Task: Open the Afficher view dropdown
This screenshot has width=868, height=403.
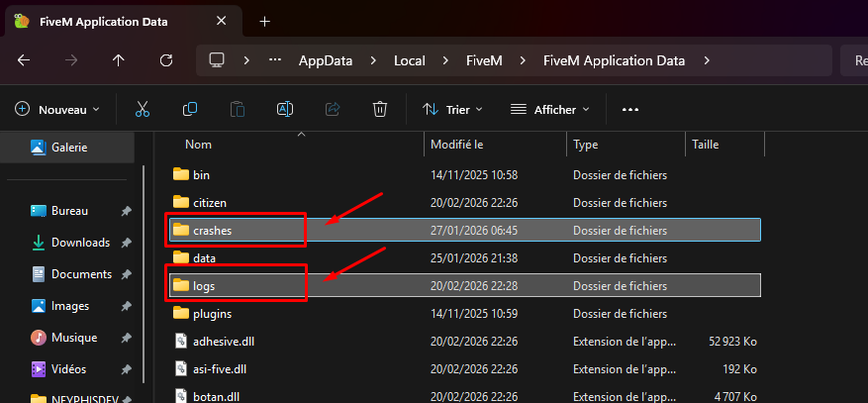Action: (549, 109)
